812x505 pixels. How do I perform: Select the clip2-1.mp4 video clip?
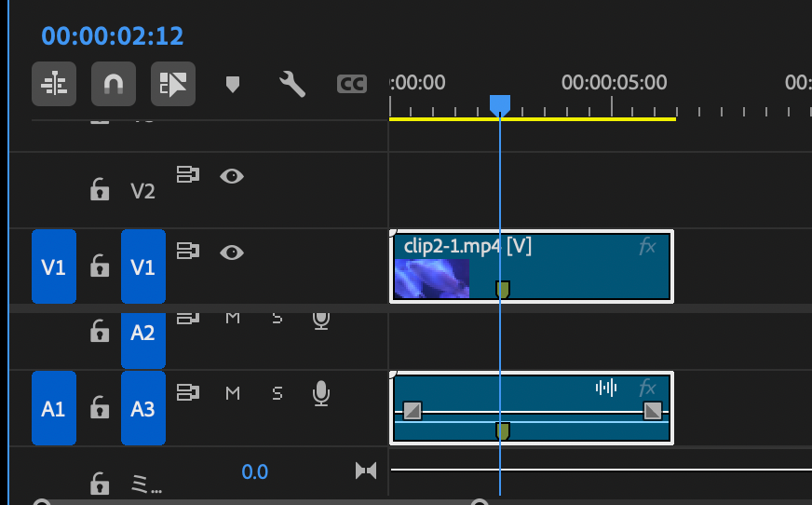point(559,270)
